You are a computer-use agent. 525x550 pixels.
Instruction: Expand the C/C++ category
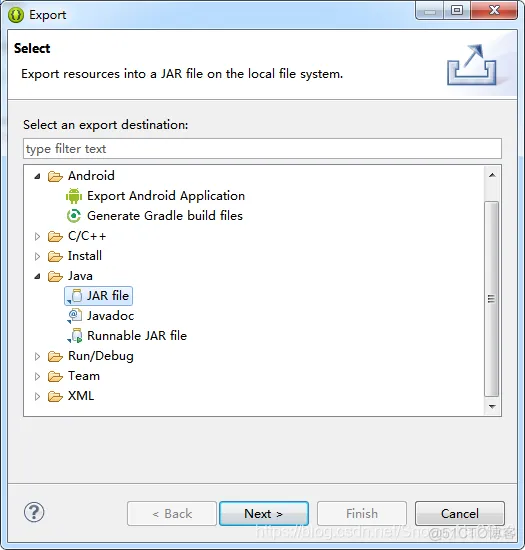[37, 236]
